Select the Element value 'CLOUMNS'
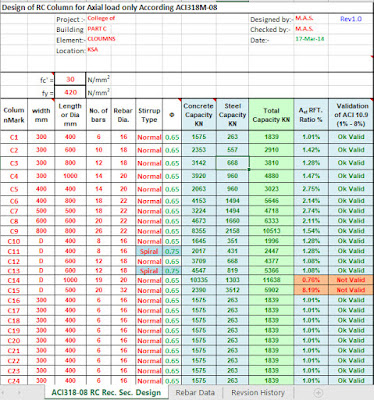The width and height of the screenshot is (374, 400). [101, 39]
